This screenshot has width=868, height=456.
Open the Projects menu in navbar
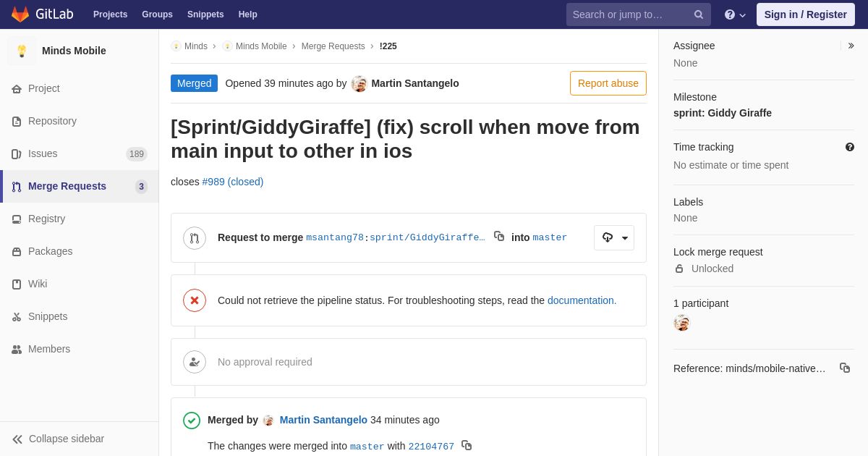click(110, 14)
